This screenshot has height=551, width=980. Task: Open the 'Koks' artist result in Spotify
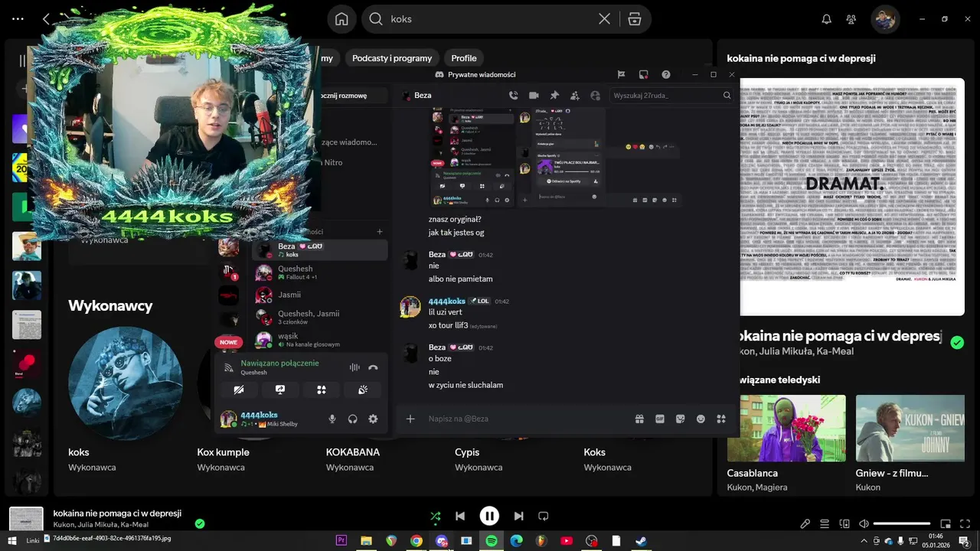594,452
